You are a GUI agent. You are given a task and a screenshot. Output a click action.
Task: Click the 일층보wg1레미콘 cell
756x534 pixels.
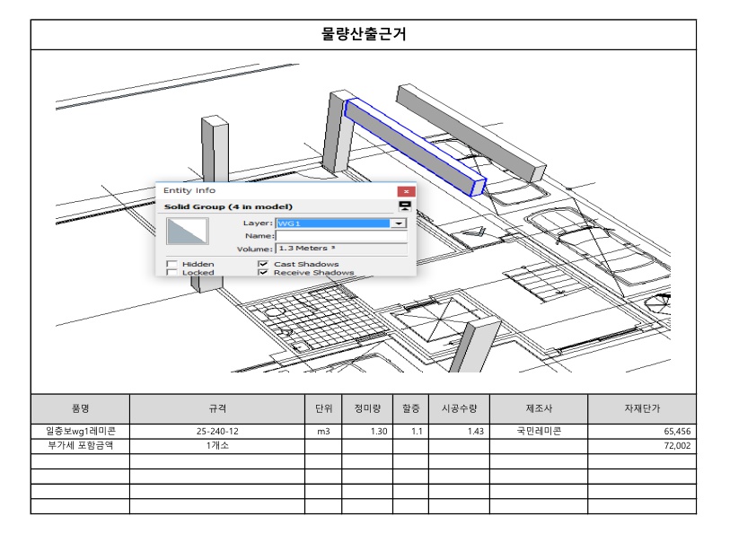(x=81, y=432)
